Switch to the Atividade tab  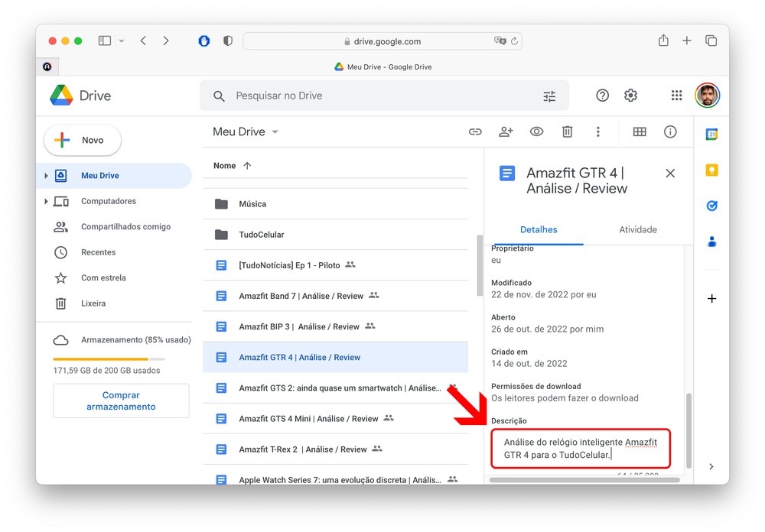tap(638, 229)
